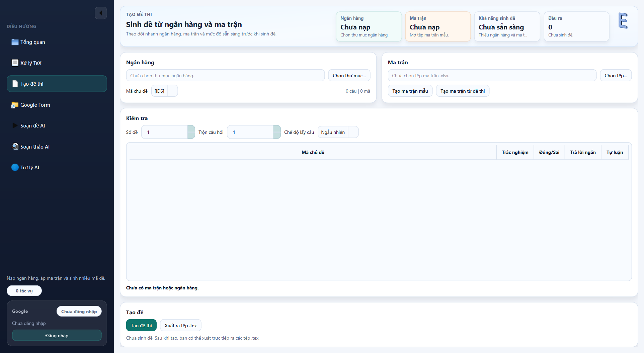Click Xuất ra tệp .tex button

point(180,326)
